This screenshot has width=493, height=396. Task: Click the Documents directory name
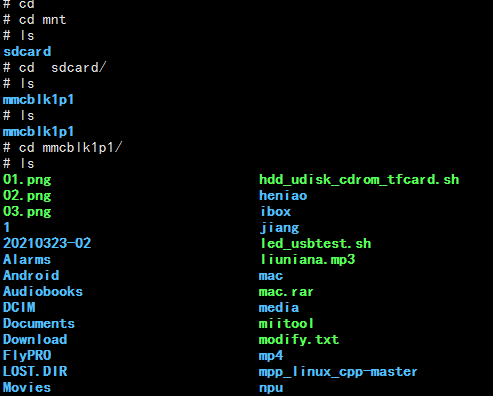click(x=39, y=323)
